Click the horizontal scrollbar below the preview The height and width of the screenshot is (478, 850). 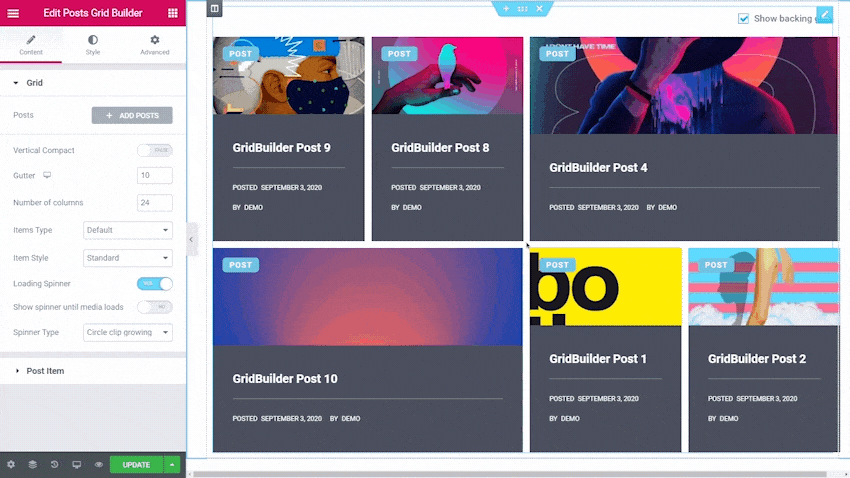(510, 474)
